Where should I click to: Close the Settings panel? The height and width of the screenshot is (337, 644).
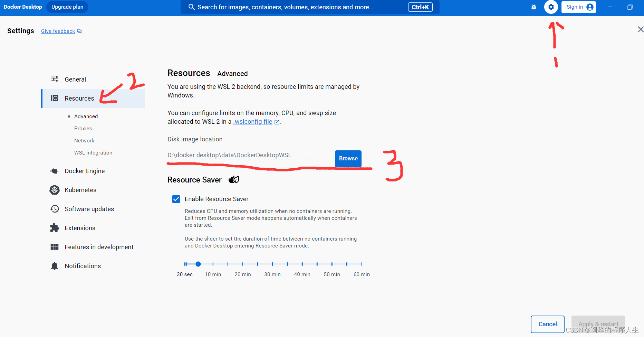pos(640,30)
